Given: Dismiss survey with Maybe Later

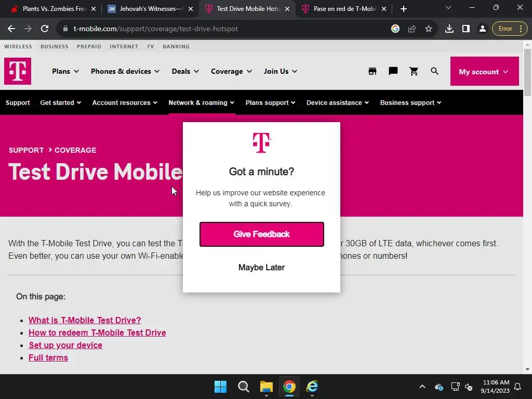Looking at the screenshot, I should coord(262,268).
